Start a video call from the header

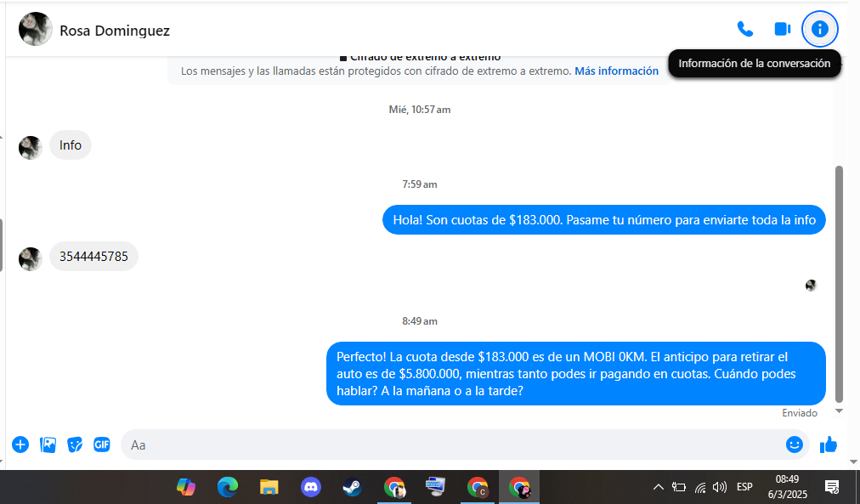(x=782, y=29)
